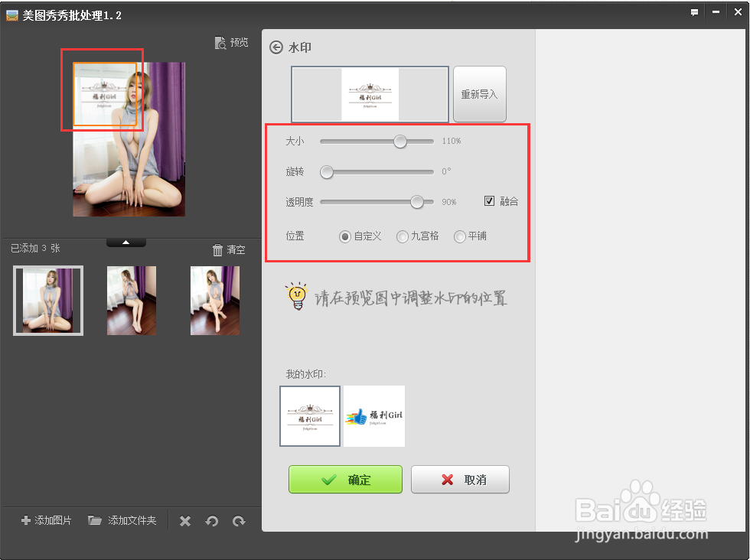
Task: Confirm with the green 确定 button
Action: [x=345, y=479]
